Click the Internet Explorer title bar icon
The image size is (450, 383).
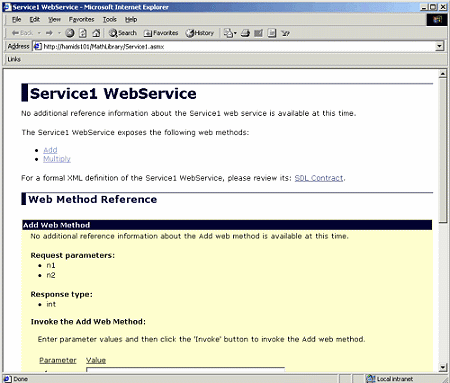7,7
